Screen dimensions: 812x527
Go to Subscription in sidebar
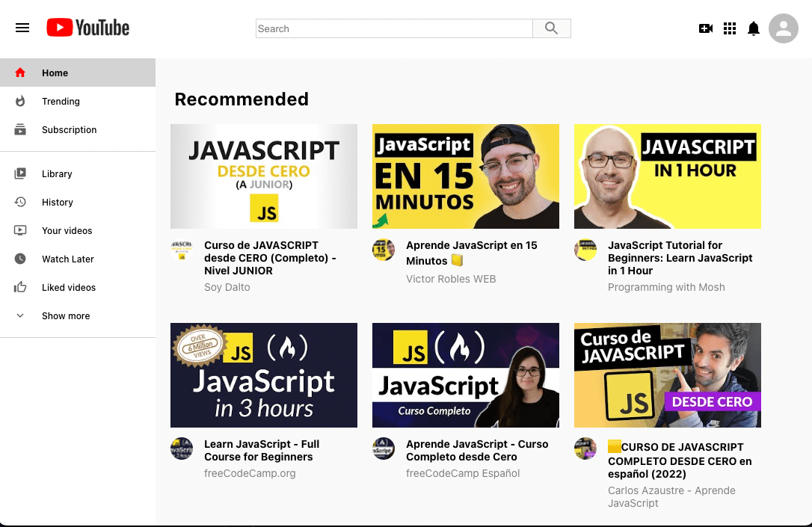[78, 129]
